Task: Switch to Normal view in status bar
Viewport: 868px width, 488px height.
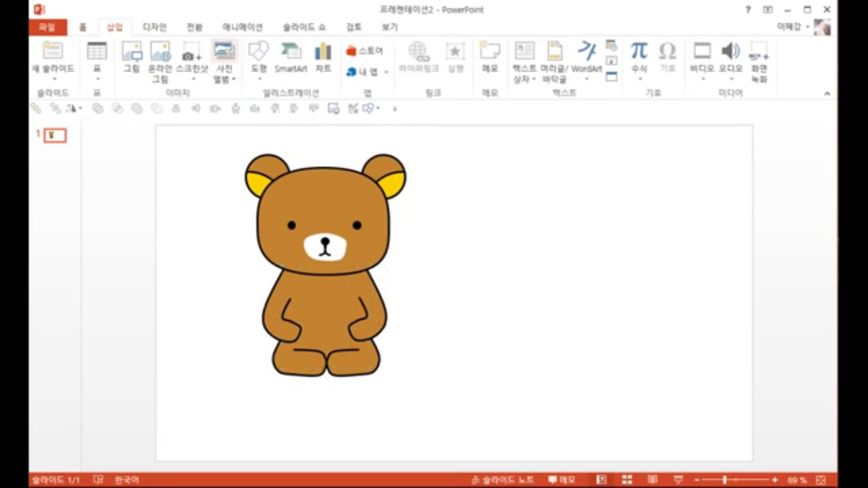Action: tap(601, 480)
